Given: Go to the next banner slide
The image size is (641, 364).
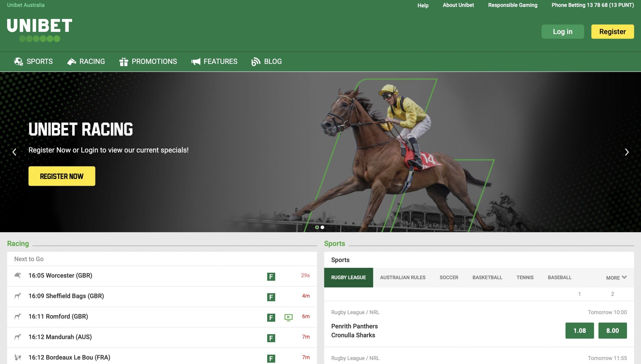Looking at the screenshot, I should (x=627, y=152).
